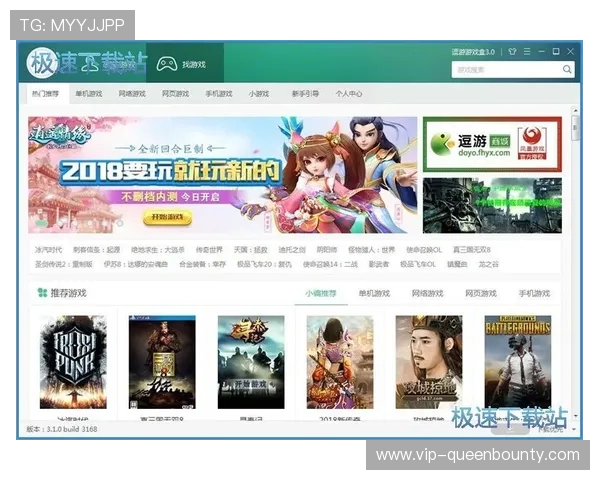Click the scrollbar up arrow

tap(575, 111)
